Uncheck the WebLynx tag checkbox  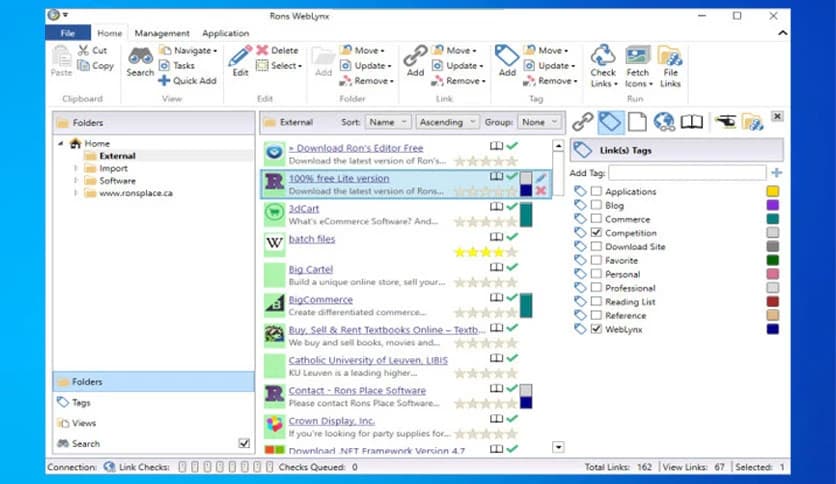coord(596,329)
